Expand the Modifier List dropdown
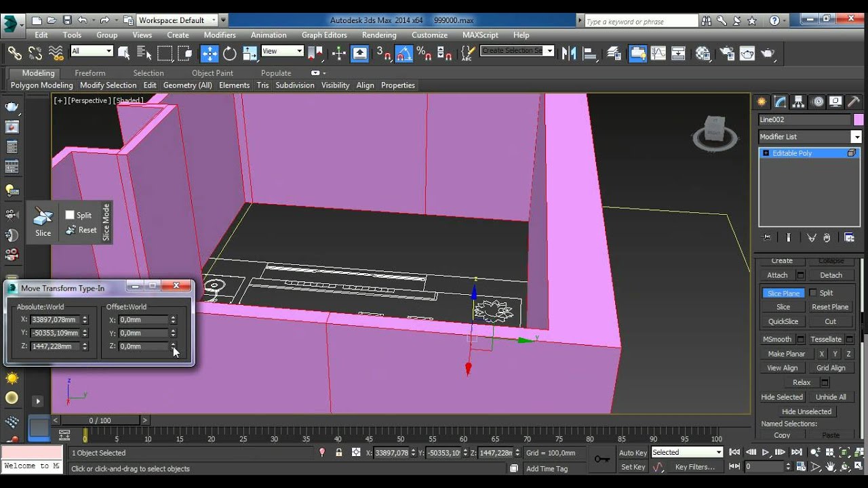The width and height of the screenshot is (868, 488). click(x=856, y=137)
